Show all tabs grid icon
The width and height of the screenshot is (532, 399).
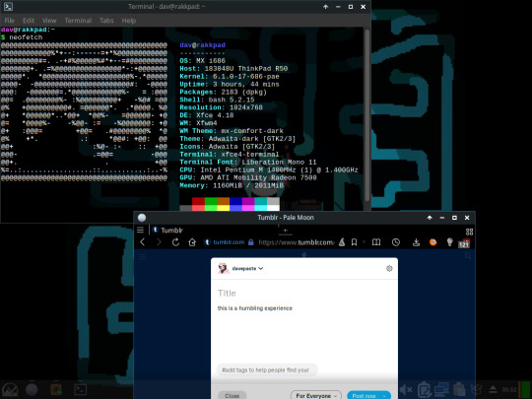(469, 232)
